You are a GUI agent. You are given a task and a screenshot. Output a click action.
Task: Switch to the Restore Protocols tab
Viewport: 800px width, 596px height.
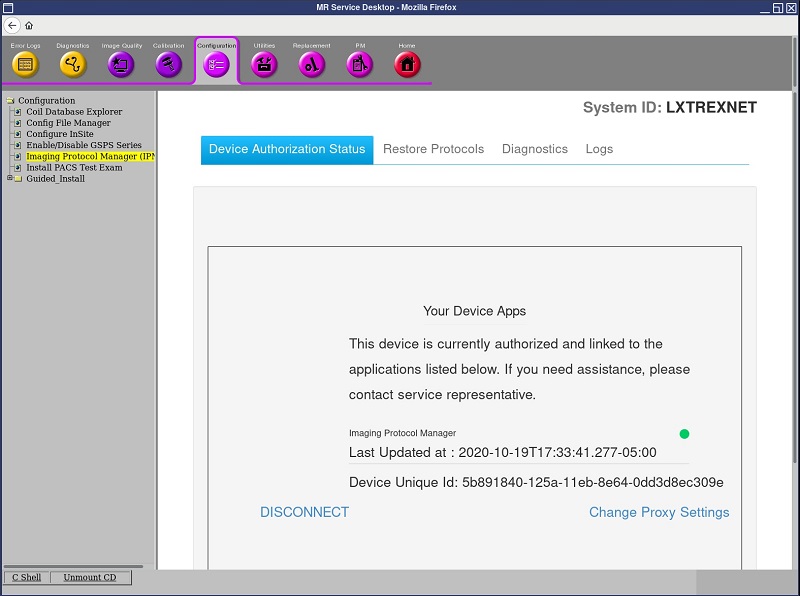(433, 149)
